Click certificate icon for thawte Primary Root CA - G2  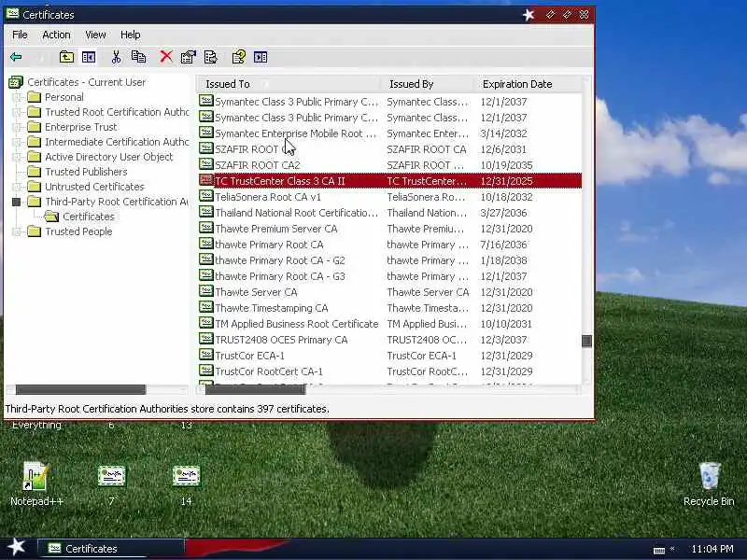(205, 260)
